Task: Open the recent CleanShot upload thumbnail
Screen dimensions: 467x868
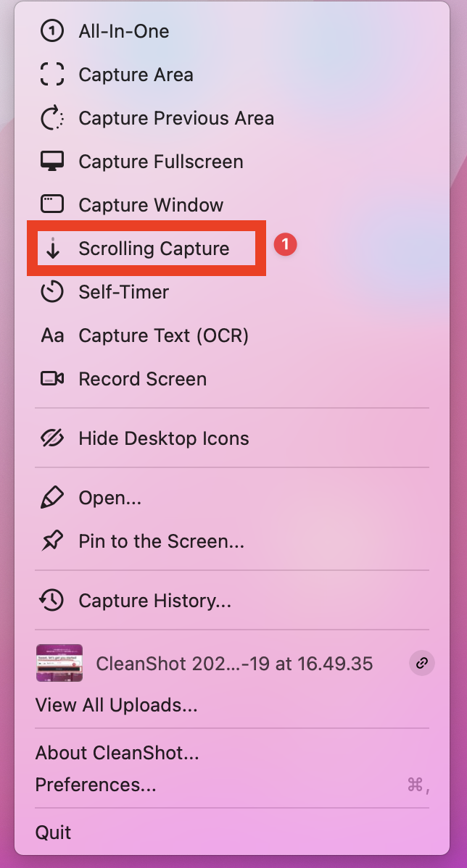Action: (59, 663)
